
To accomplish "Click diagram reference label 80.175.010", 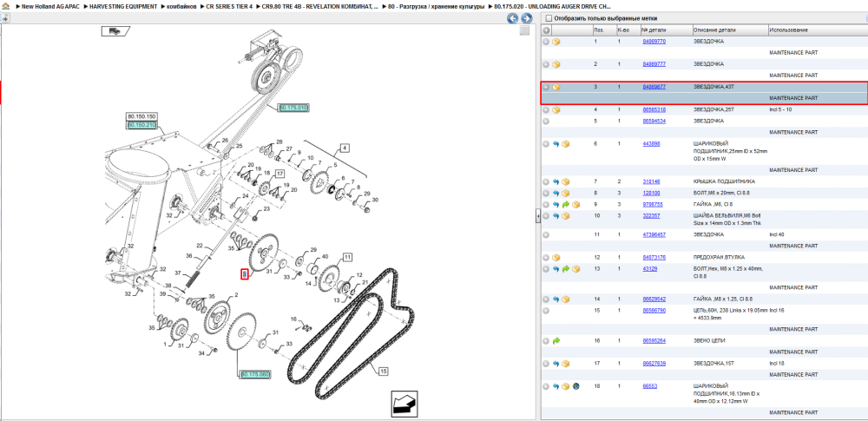I will coord(293,108).
